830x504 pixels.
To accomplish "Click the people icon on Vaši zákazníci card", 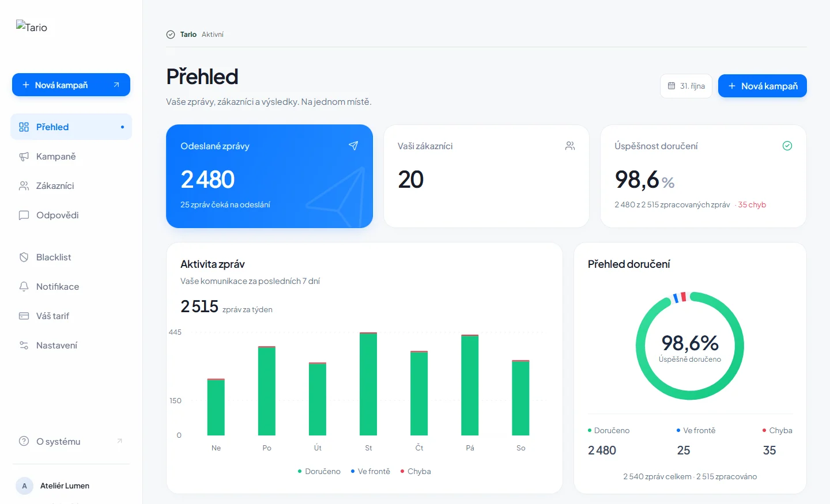I will [570, 146].
